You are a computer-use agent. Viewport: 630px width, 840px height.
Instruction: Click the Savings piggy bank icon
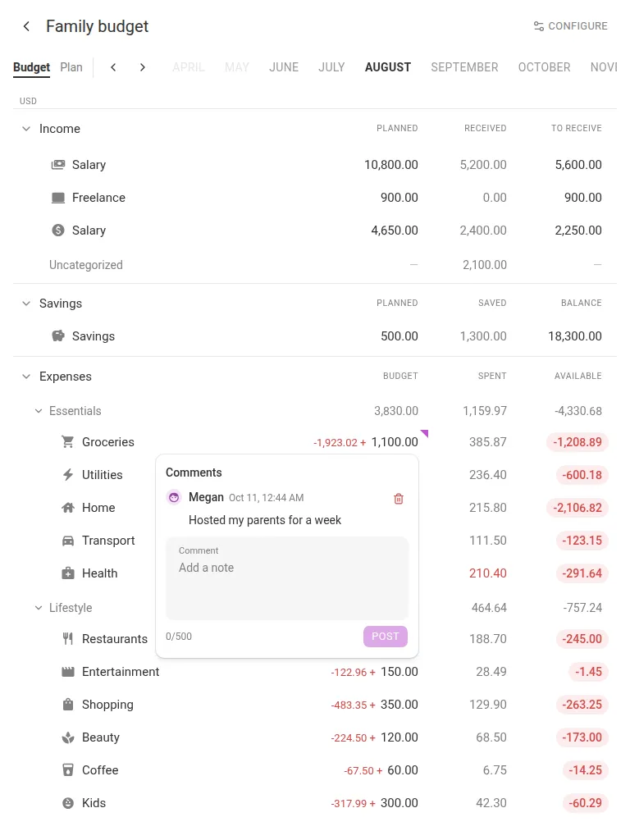58,336
